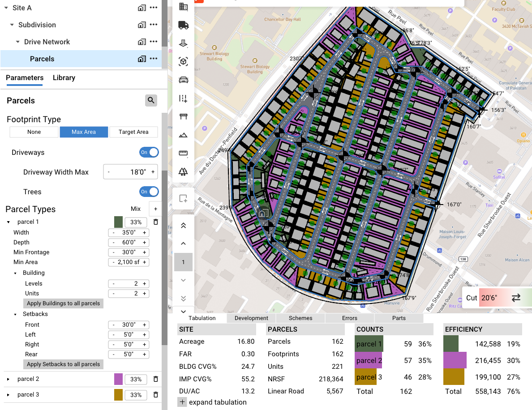Open parcel 2 purple color swatch
This screenshot has height=410, width=532.
point(118,379)
